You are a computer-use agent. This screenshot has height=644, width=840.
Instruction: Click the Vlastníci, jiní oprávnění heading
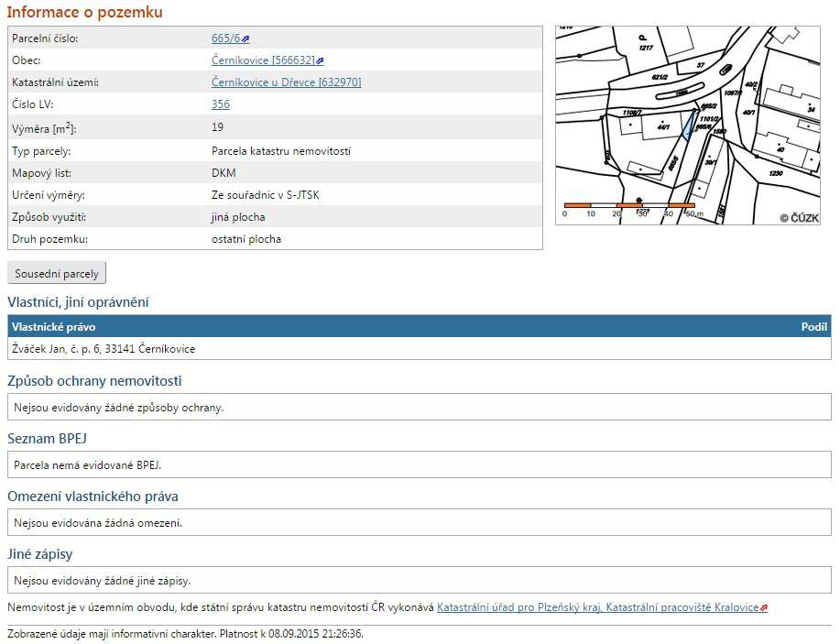pos(78,302)
